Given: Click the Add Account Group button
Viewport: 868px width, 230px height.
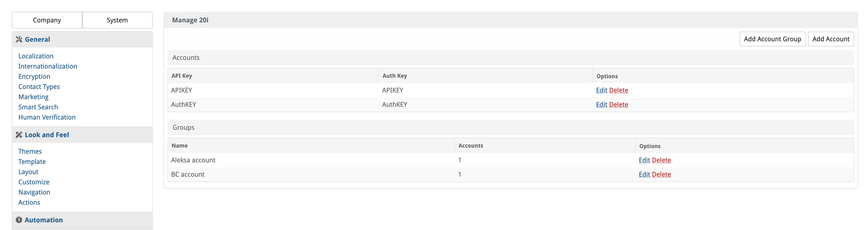Looking at the screenshot, I should click(x=772, y=39).
